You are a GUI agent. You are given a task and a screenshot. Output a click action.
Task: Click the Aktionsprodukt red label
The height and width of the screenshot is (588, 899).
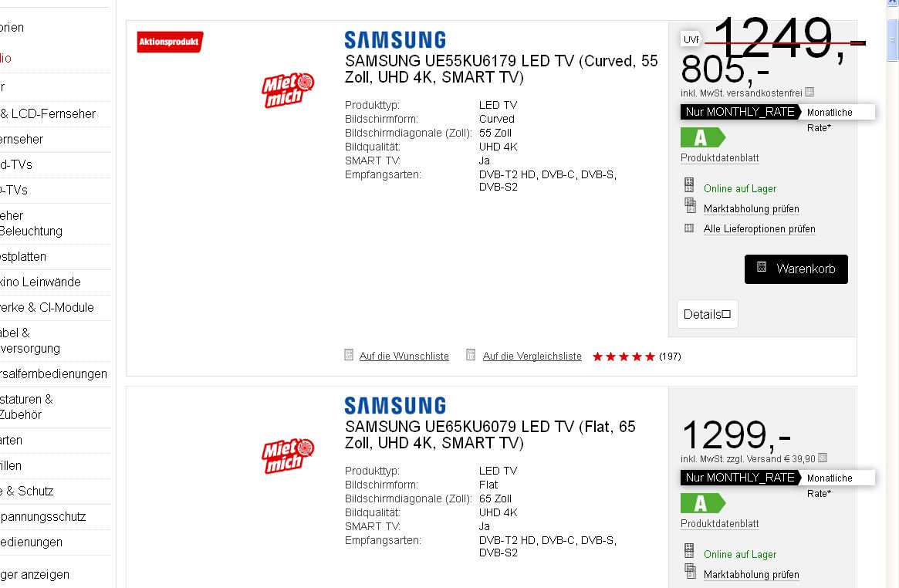[x=170, y=42]
